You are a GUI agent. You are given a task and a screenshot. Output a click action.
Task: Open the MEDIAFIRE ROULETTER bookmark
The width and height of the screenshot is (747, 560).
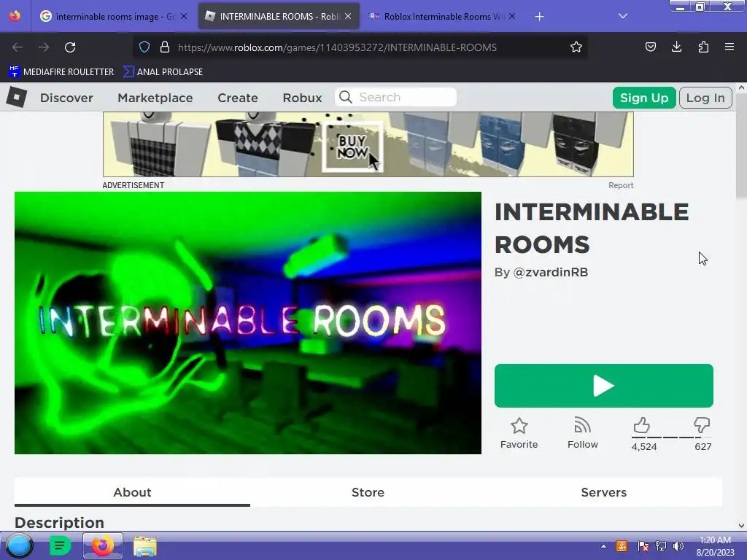[x=61, y=72]
